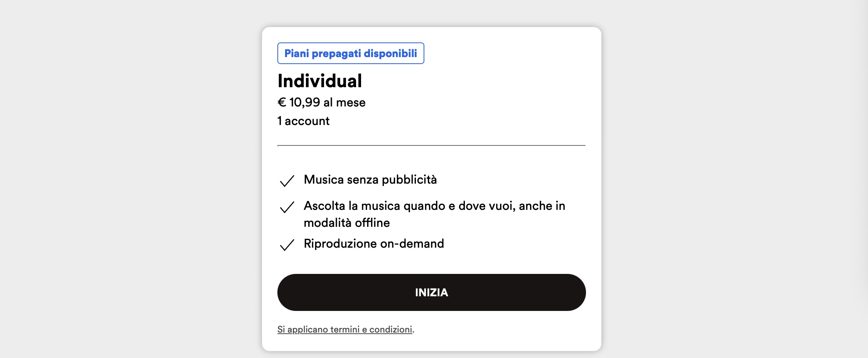868x358 pixels.
Task: Click the word "prepagati" in the blue badge
Action: pos(336,53)
